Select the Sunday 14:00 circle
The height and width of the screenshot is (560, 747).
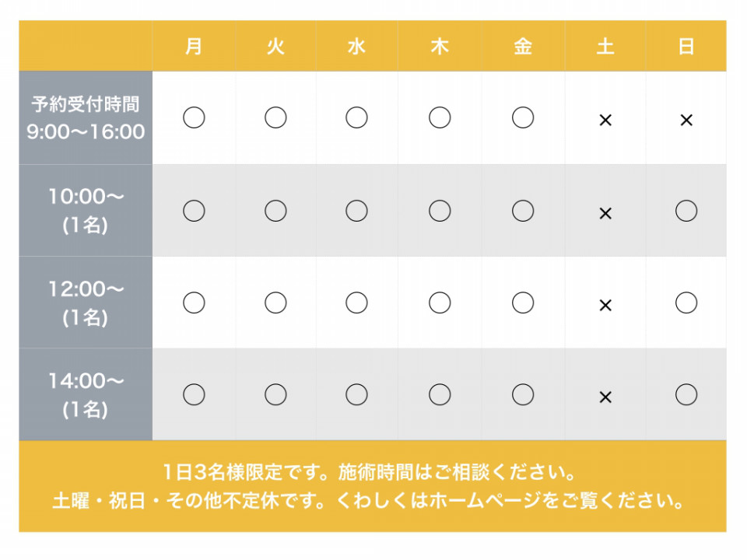pyautogui.click(x=686, y=394)
